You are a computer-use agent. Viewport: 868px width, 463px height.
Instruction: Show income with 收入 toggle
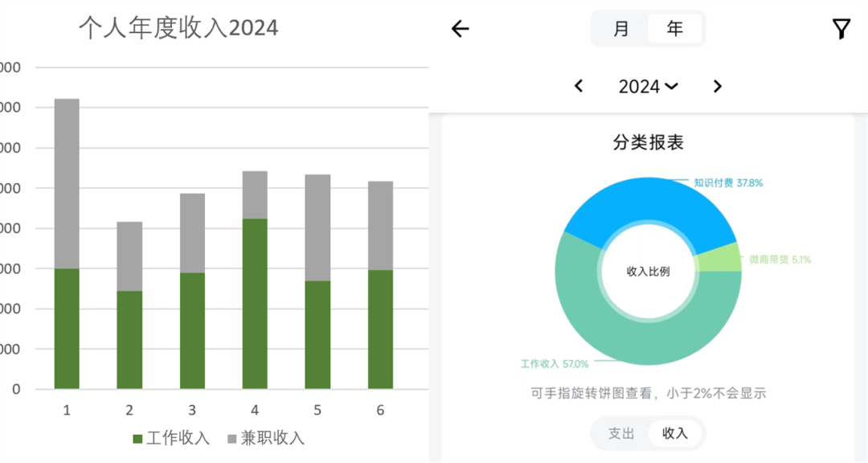pyautogui.click(x=675, y=433)
